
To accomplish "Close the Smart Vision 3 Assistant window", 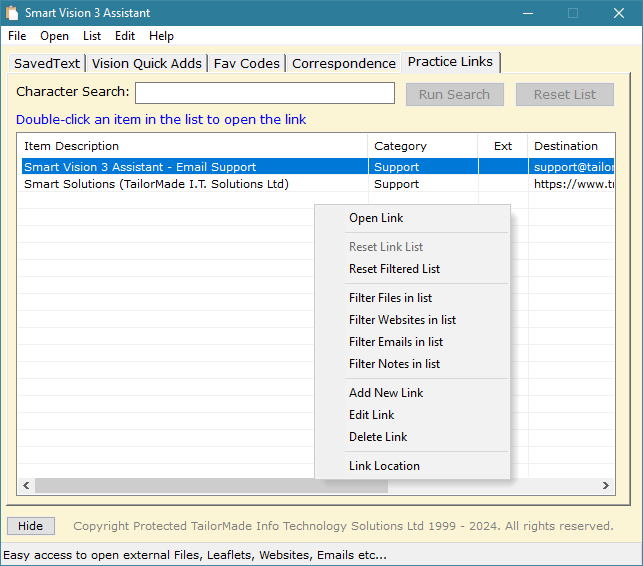I will click(619, 13).
